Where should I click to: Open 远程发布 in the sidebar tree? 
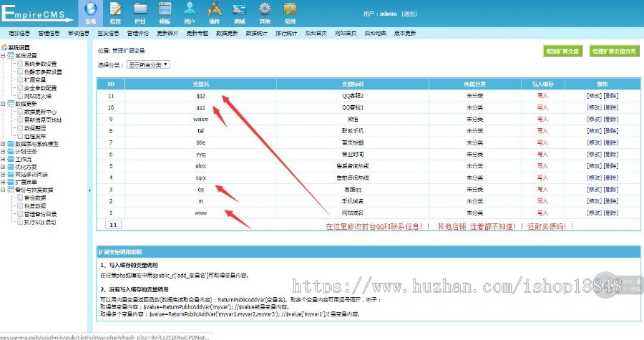35,136
